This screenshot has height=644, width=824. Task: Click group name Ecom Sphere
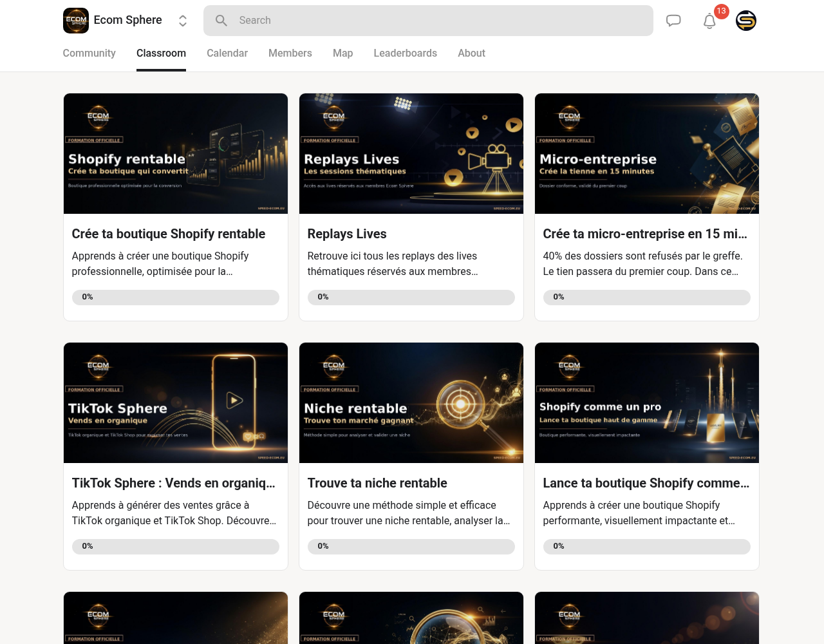click(x=128, y=20)
